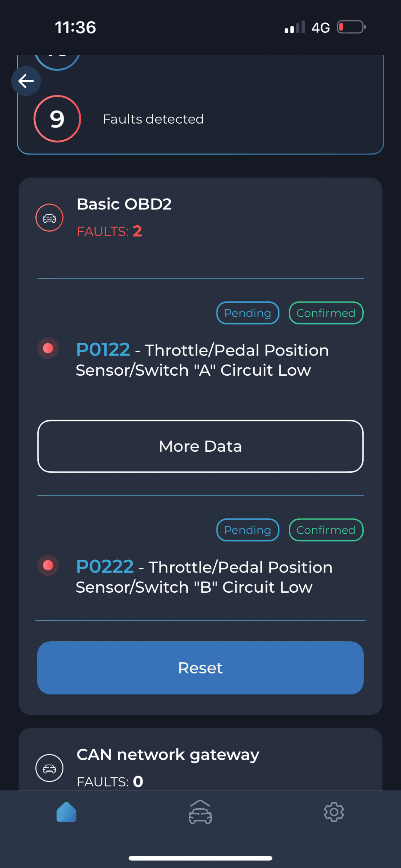Screen dimensions: 401x868
Task: Expand the Basic OBD2 section header
Action: point(124,204)
